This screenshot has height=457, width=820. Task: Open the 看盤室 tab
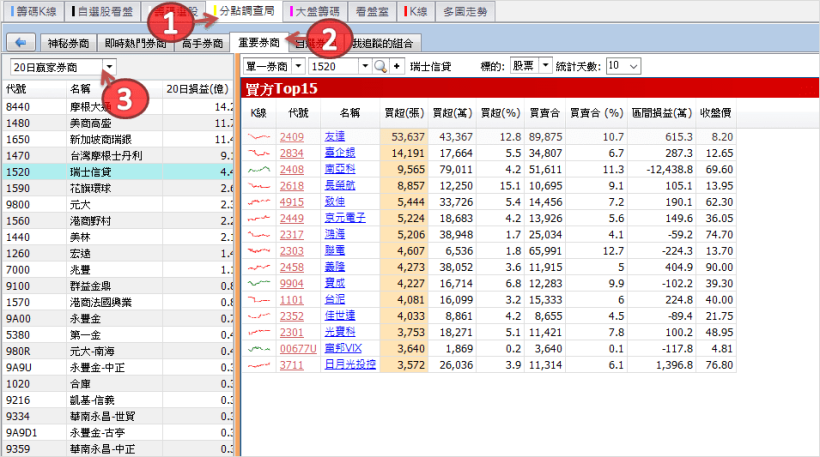click(x=372, y=11)
